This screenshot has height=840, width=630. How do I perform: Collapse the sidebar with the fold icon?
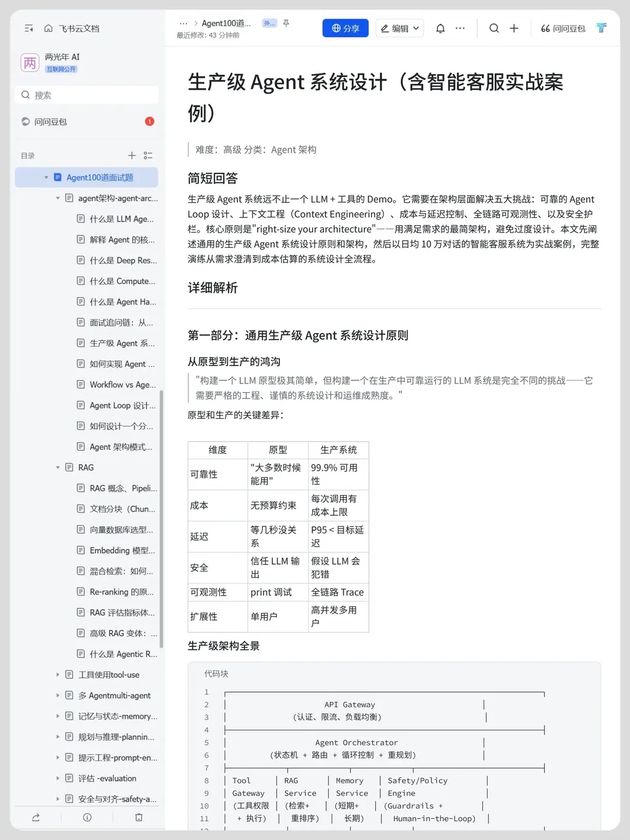click(29, 28)
